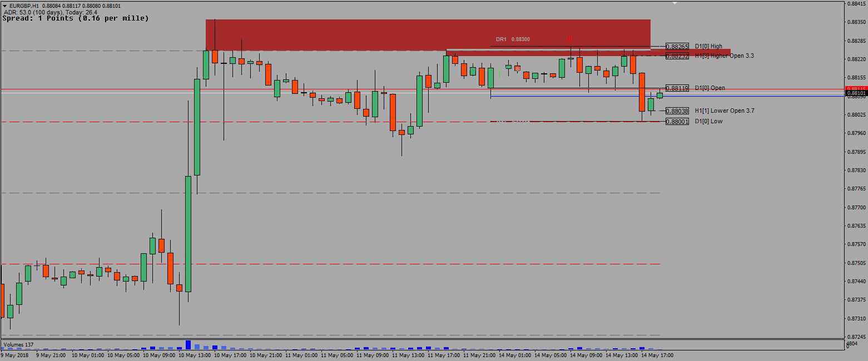Viewport: 868px width, 361px height.
Task: Click the D1[0] Low label
Action: coord(708,122)
